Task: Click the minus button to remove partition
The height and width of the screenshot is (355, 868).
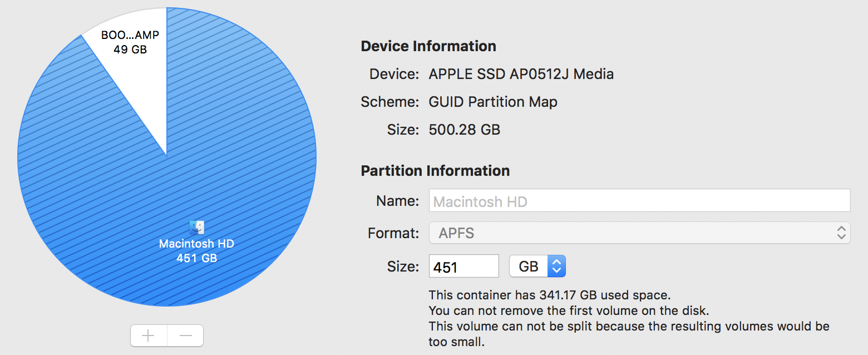Action: coord(186,336)
